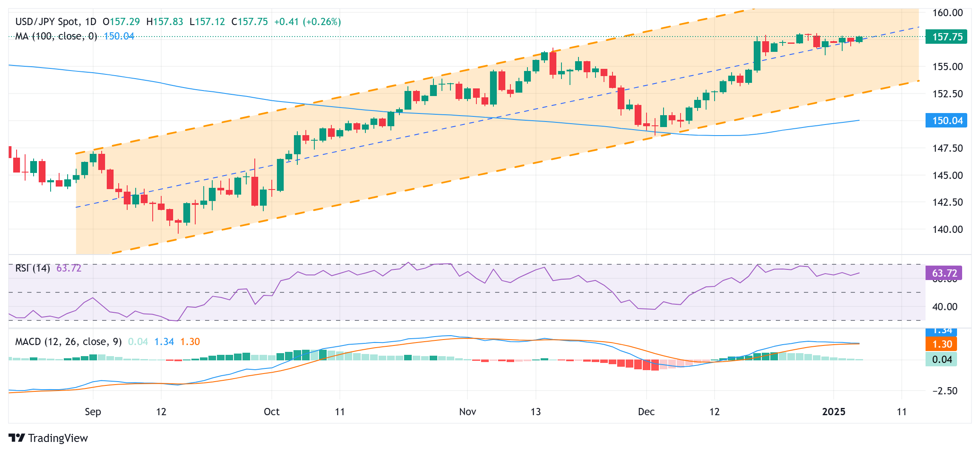980x453 pixels.
Task: Click the bold 2025 label on time axis
Action: tap(834, 412)
